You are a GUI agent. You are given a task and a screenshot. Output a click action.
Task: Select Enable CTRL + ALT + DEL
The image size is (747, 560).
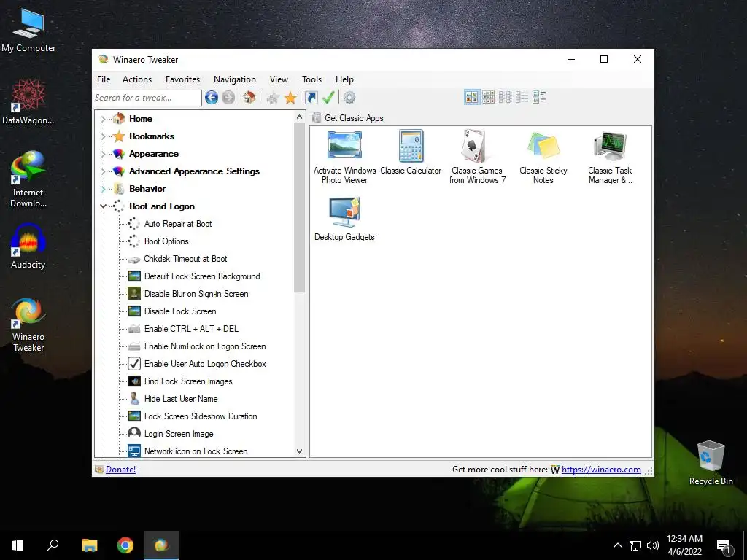click(191, 329)
